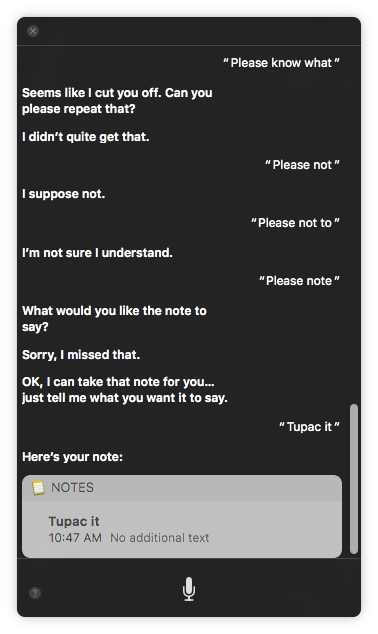Viewport: 378px width, 634px height.
Task: Click "What would you like the note to say?"
Action: coord(114,319)
